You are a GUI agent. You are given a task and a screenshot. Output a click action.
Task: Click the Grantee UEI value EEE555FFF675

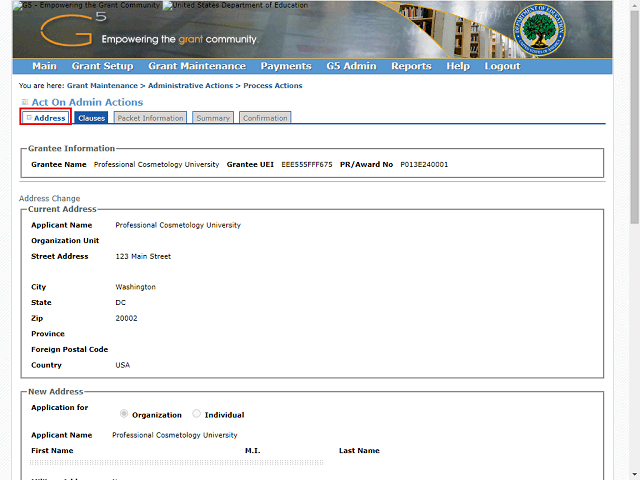click(307, 164)
